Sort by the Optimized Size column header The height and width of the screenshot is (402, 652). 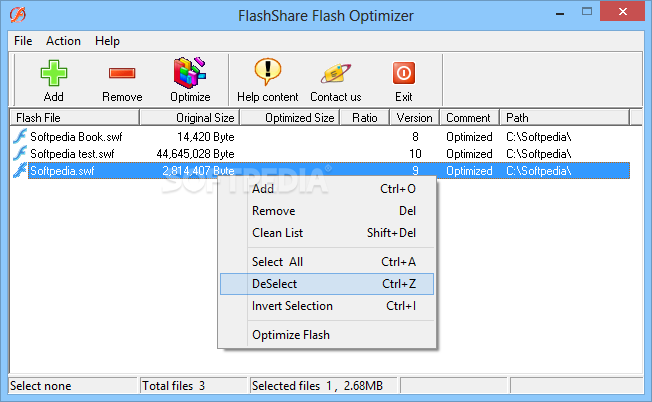tap(290, 118)
